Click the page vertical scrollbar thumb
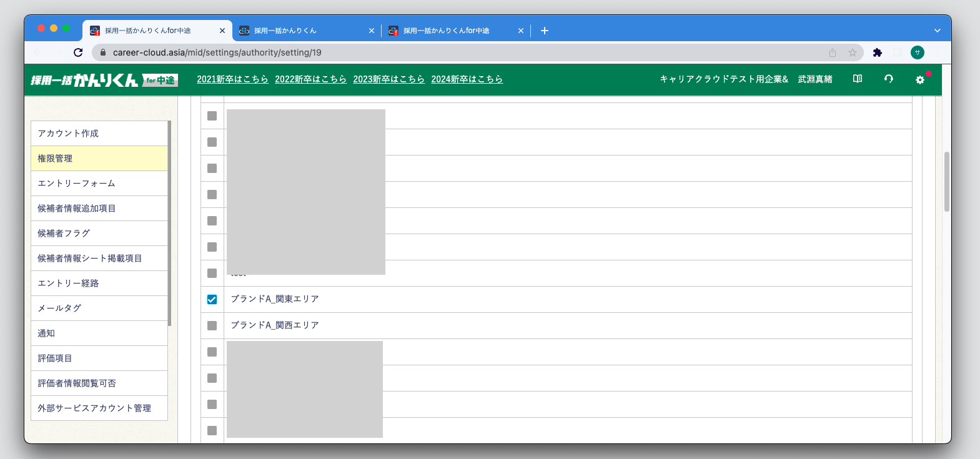Screen dimensions: 980x459 coord(946,181)
